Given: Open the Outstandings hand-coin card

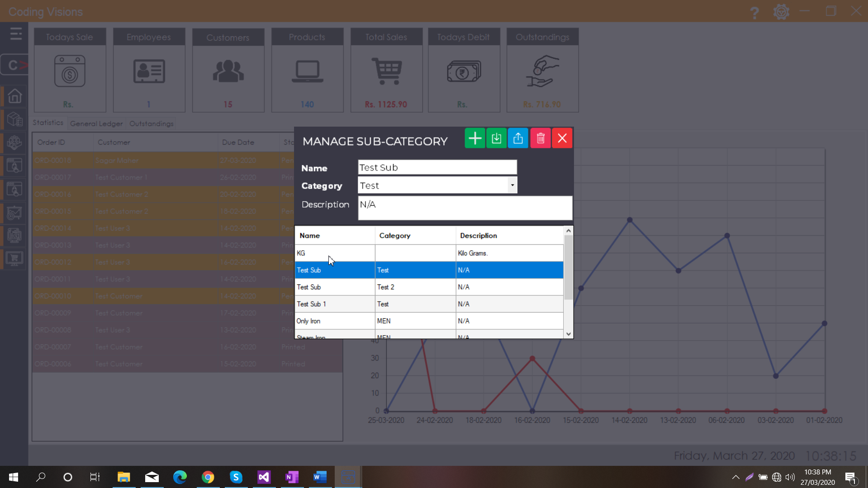Looking at the screenshot, I should [x=542, y=70].
